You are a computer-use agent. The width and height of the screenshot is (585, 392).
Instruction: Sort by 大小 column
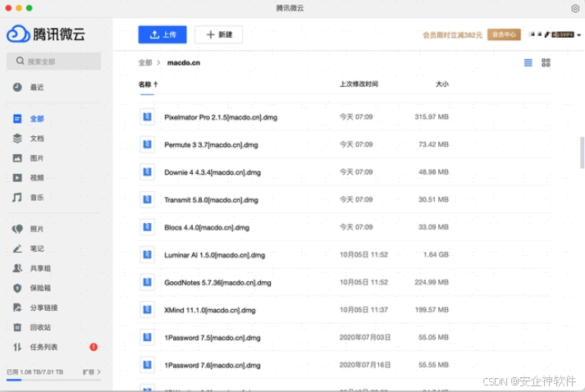[442, 84]
